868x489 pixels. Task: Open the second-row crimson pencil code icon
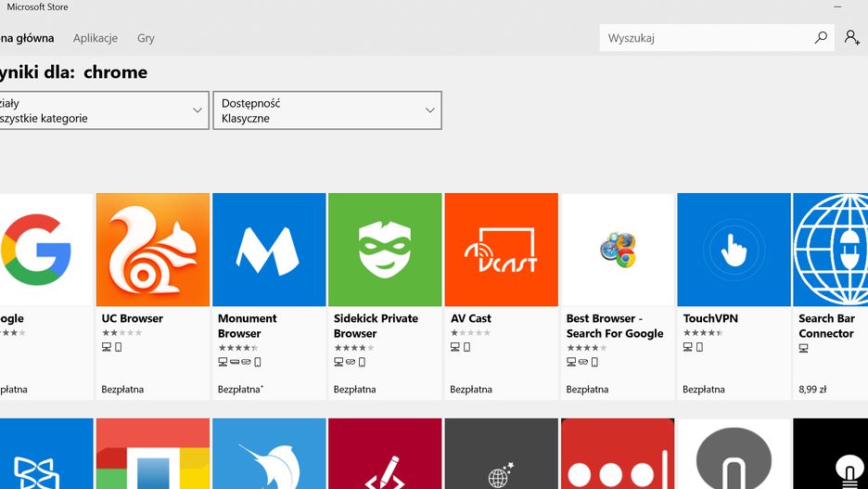(x=385, y=454)
